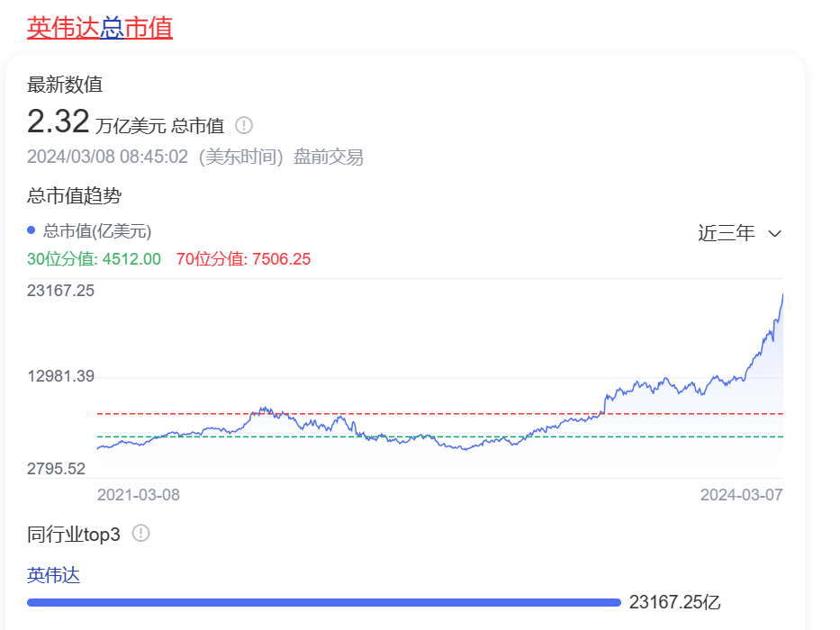
Task: Click the timestamp 2024/03/08 08:45:02
Action: pos(107,157)
